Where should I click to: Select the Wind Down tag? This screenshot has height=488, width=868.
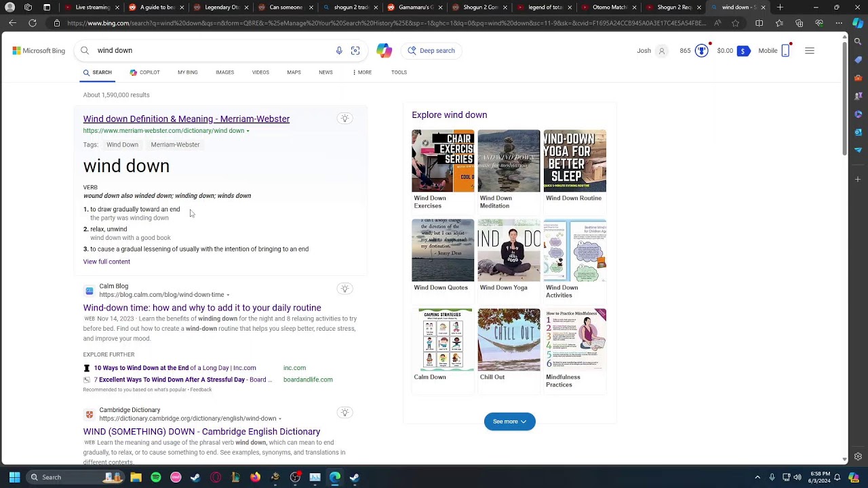coord(122,145)
